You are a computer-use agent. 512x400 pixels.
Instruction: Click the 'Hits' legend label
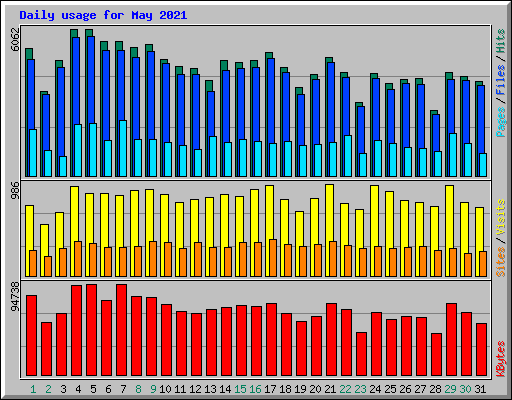501,41
